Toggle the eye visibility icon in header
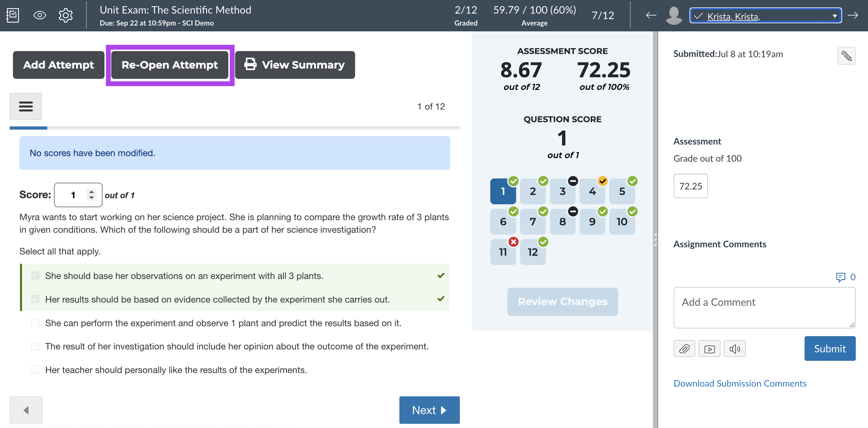Image resolution: width=868 pixels, height=428 pixels. pos(39,16)
